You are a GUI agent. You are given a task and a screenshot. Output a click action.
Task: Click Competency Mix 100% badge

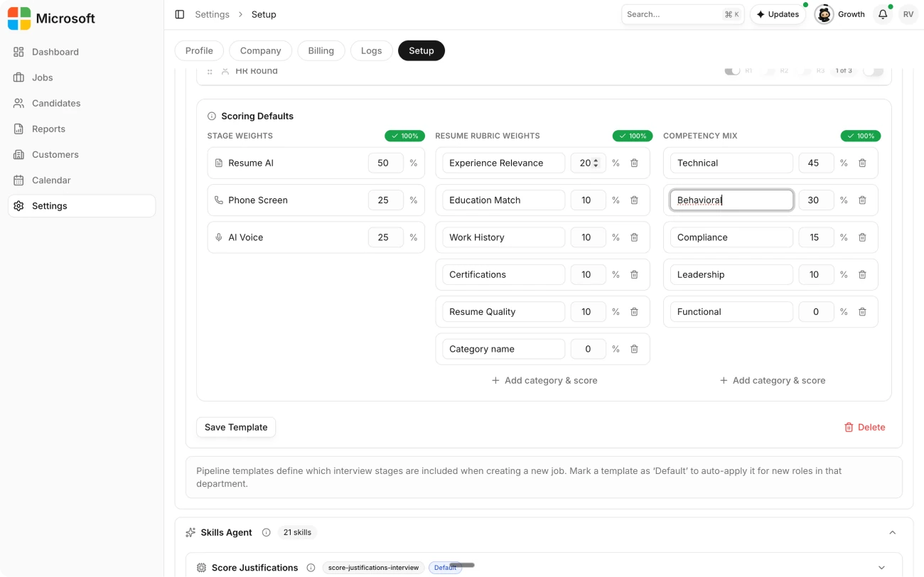(x=861, y=136)
